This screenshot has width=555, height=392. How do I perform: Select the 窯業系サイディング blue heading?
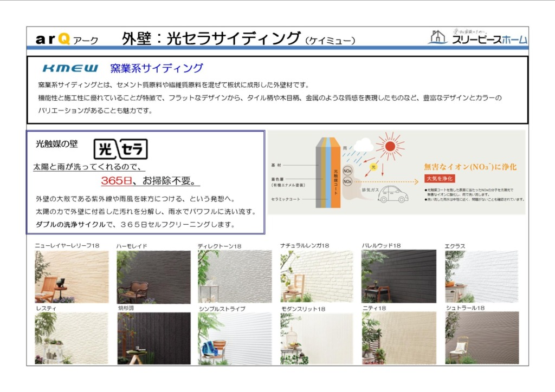[x=157, y=68]
